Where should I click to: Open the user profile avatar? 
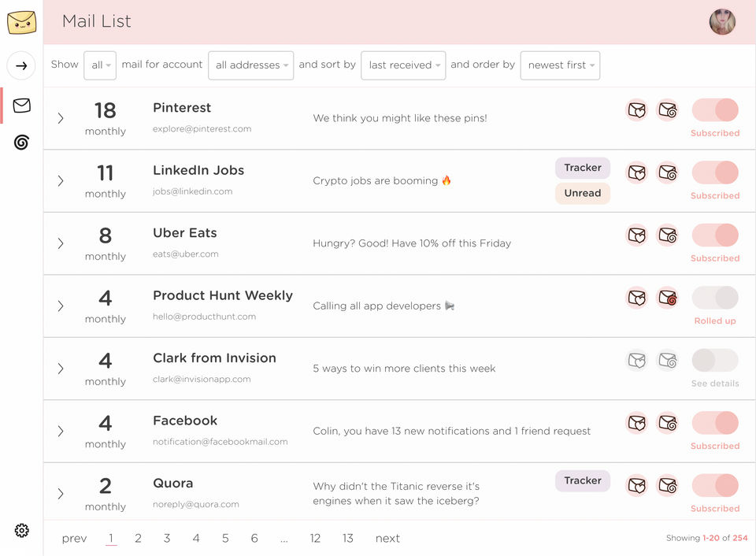(x=722, y=22)
